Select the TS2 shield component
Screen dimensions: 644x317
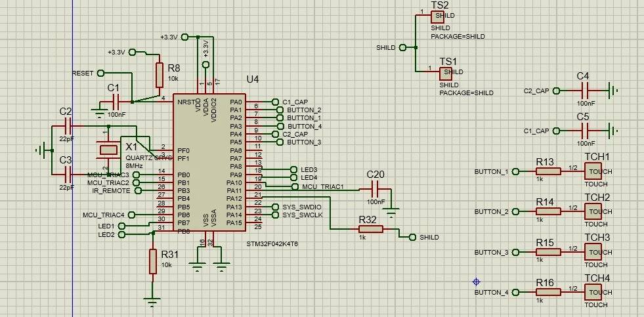click(x=437, y=17)
